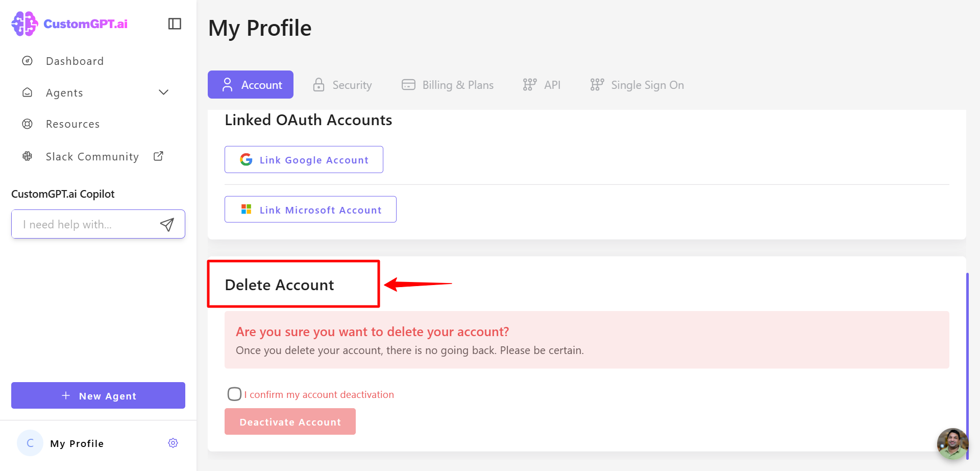Click the Resources lifebuoy icon
The image size is (980, 471).
tap(28, 124)
